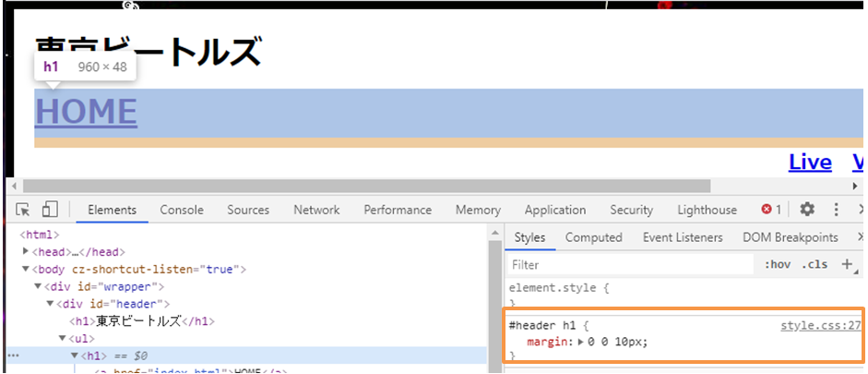The width and height of the screenshot is (868, 374).
Task: Open the style.css:27 source link
Action: click(x=820, y=325)
